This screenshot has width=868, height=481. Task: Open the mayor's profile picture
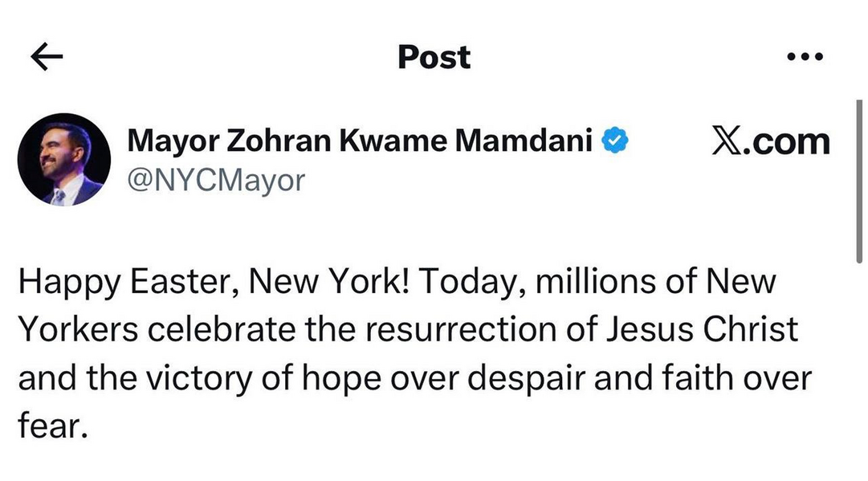click(x=64, y=159)
